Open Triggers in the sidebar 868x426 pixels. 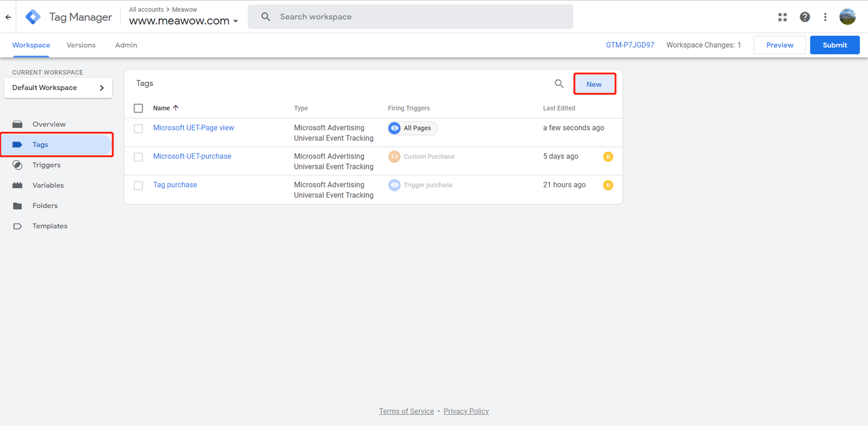tap(47, 165)
